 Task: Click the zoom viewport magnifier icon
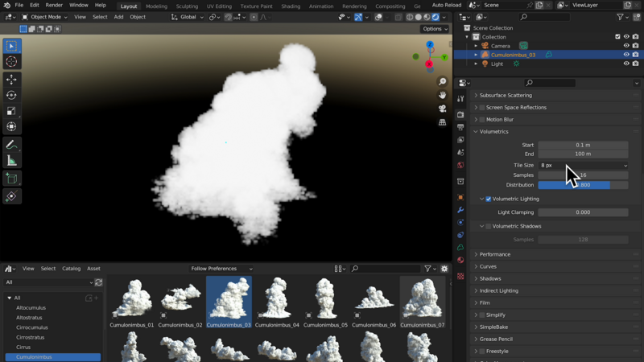coord(442,82)
